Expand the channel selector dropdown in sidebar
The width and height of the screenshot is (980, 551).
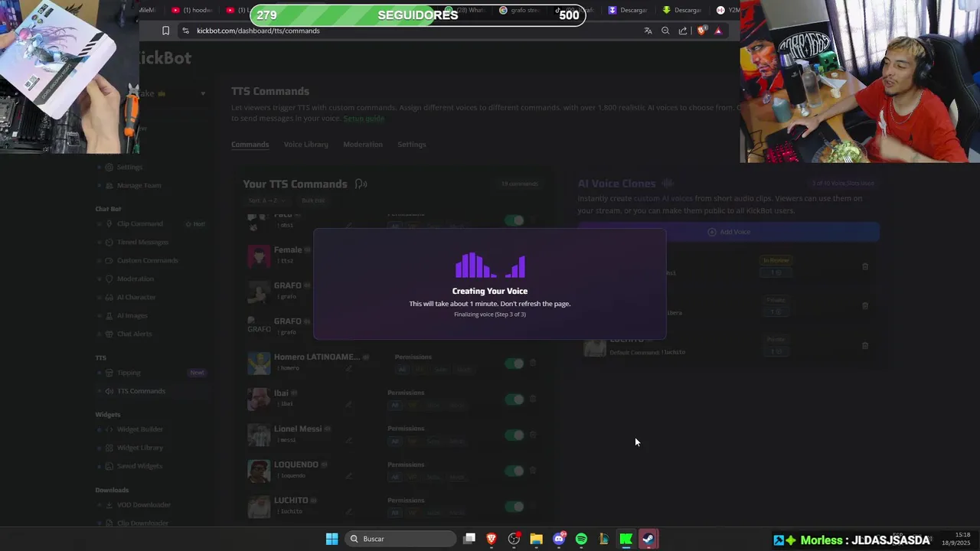point(203,93)
